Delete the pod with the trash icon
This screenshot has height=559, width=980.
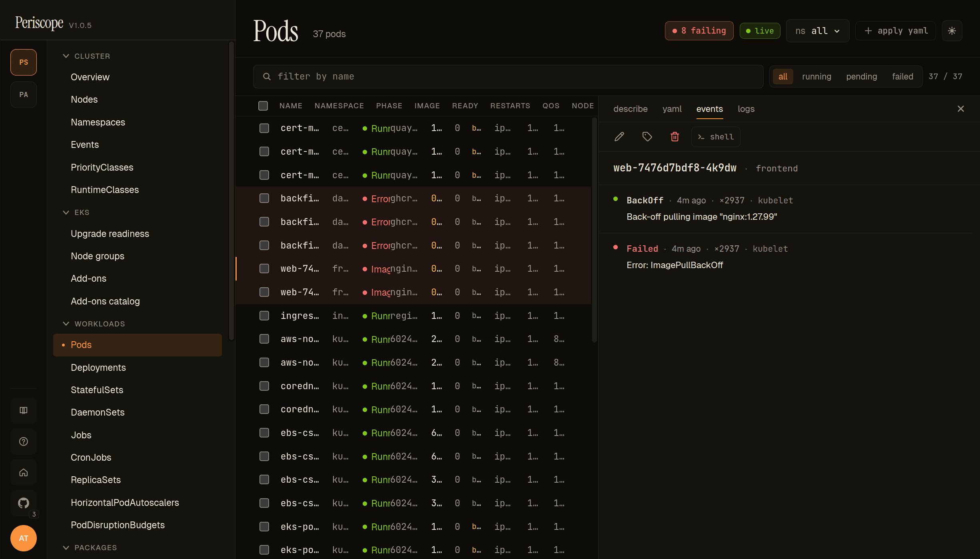675,137
